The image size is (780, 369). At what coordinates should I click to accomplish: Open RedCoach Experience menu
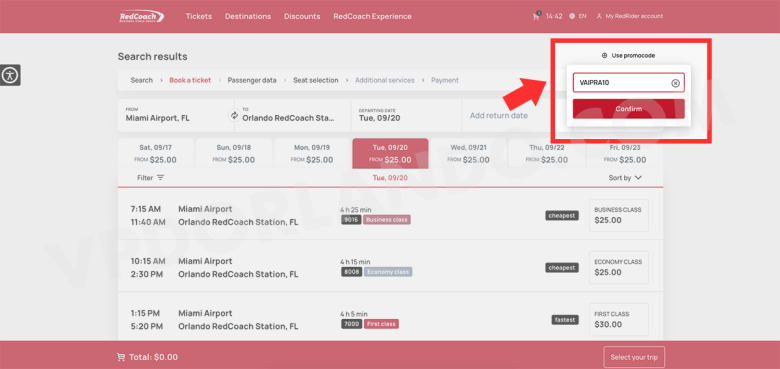[x=372, y=16]
